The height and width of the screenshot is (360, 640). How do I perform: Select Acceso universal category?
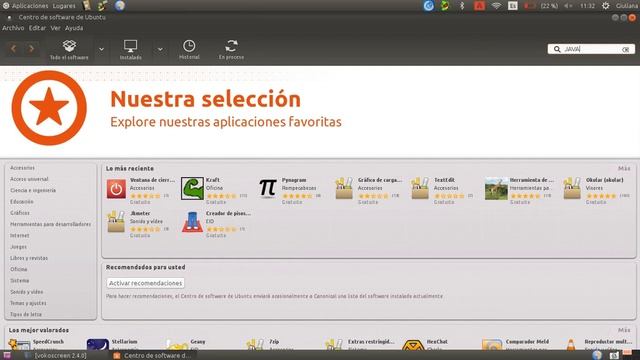(29, 179)
